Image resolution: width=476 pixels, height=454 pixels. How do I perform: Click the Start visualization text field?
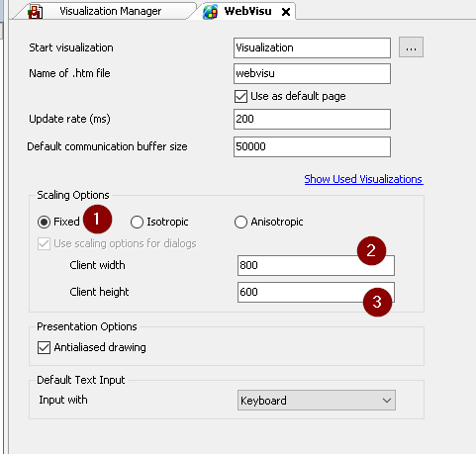pos(312,47)
